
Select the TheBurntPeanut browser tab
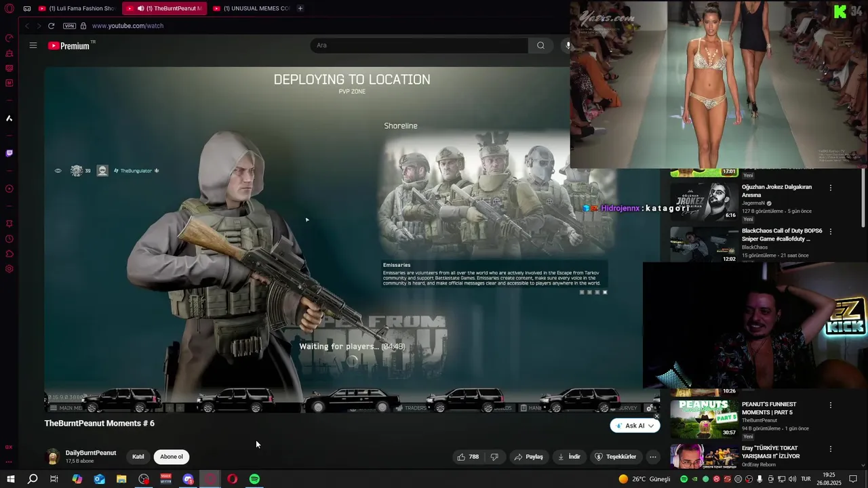[x=165, y=8]
